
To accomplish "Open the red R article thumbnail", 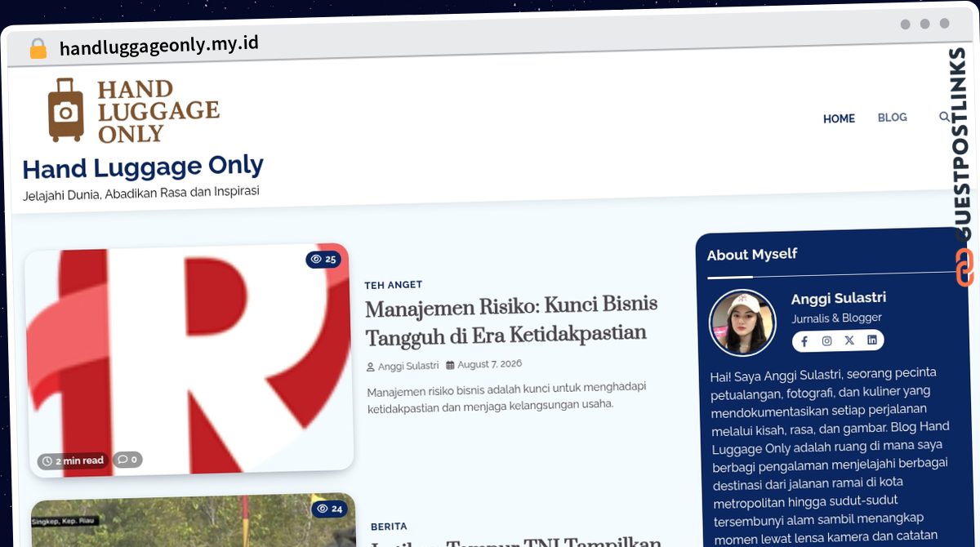I will (189, 361).
